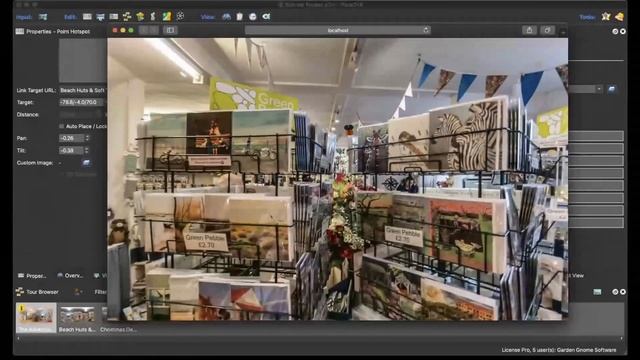The height and width of the screenshot is (360, 640).
Task: Click the white figure icon in Edit toolbar
Action: 153,16
